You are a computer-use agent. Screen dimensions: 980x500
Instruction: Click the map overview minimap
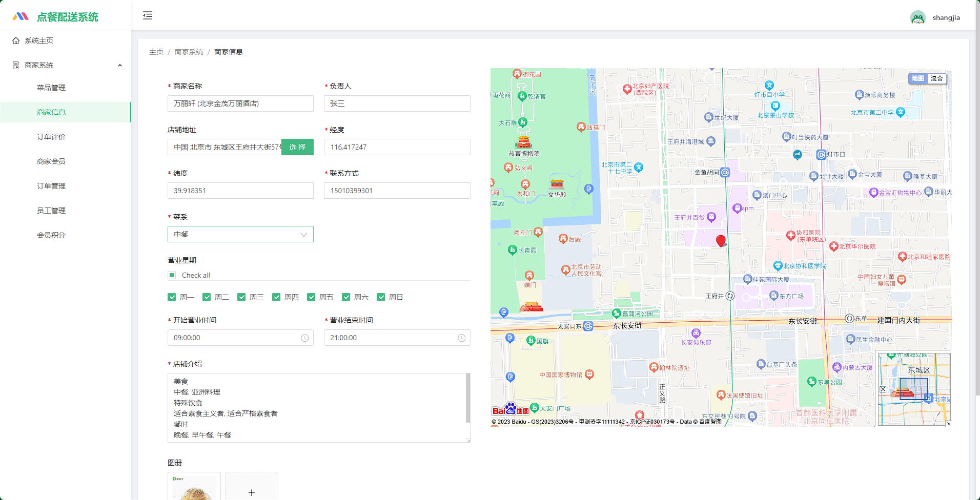(x=914, y=389)
